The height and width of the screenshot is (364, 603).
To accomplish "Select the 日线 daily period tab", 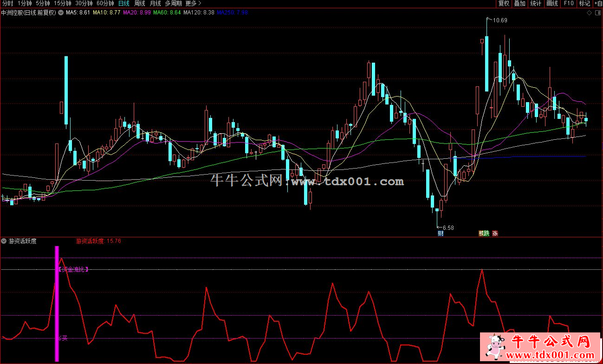I will click(x=124, y=3).
